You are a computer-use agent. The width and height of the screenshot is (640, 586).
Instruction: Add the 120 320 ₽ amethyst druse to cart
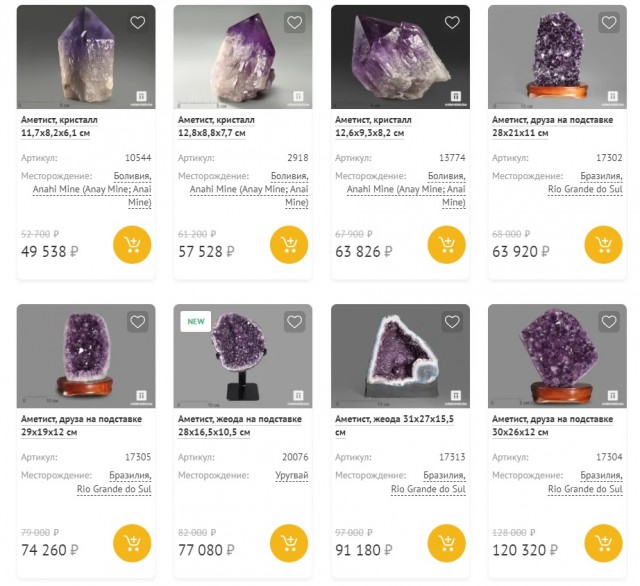(x=603, y=544)
